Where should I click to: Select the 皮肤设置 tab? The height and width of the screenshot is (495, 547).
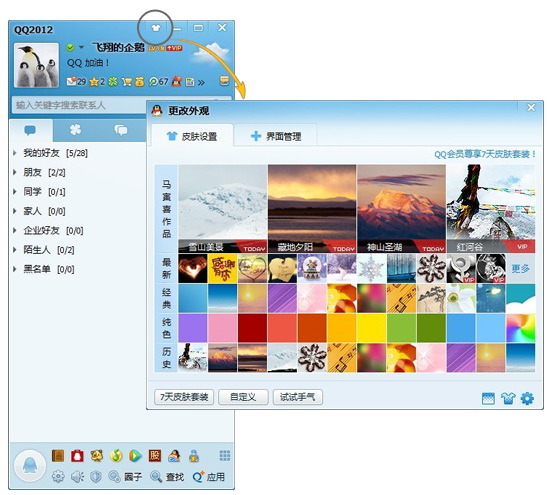coord(192,136)
